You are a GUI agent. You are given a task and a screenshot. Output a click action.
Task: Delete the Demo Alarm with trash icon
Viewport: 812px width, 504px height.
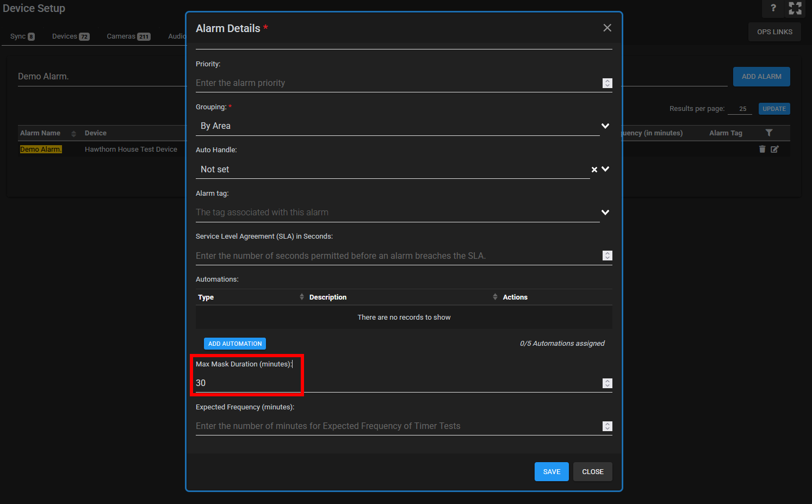[762, 149]
